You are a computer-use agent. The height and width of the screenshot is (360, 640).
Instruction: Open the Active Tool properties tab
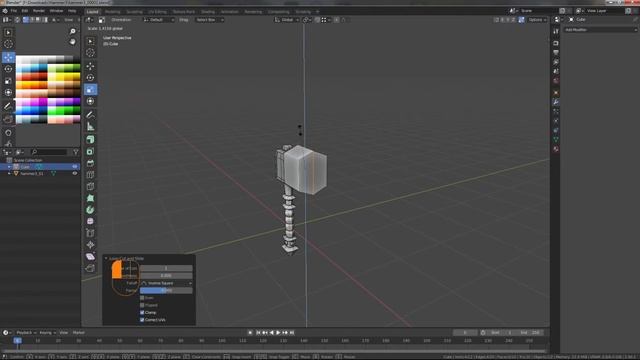pos(556,31)
